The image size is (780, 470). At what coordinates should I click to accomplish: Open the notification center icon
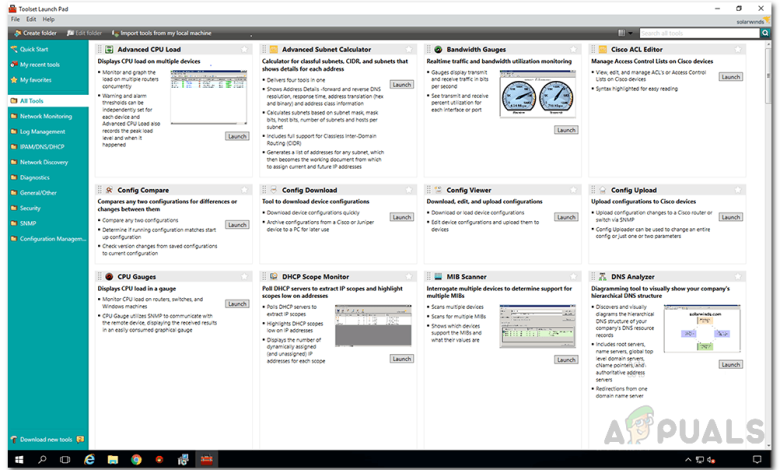pyautogui.click(x=757, y=460)
